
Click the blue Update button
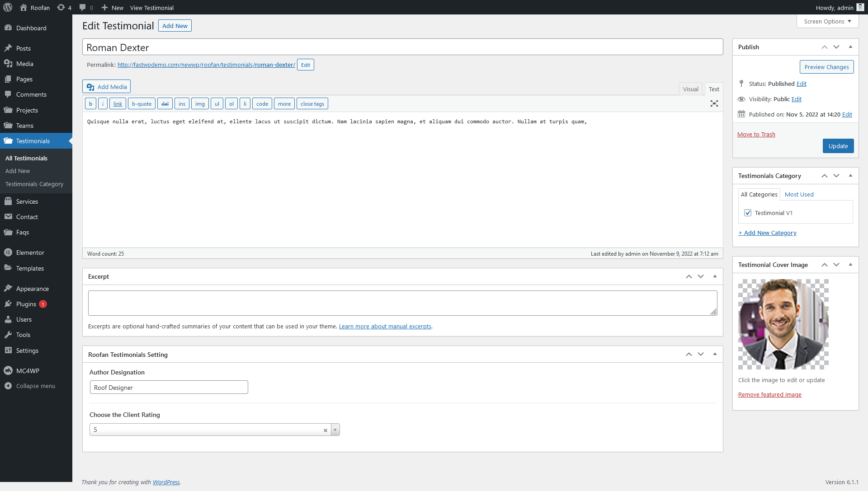(838, 146)
